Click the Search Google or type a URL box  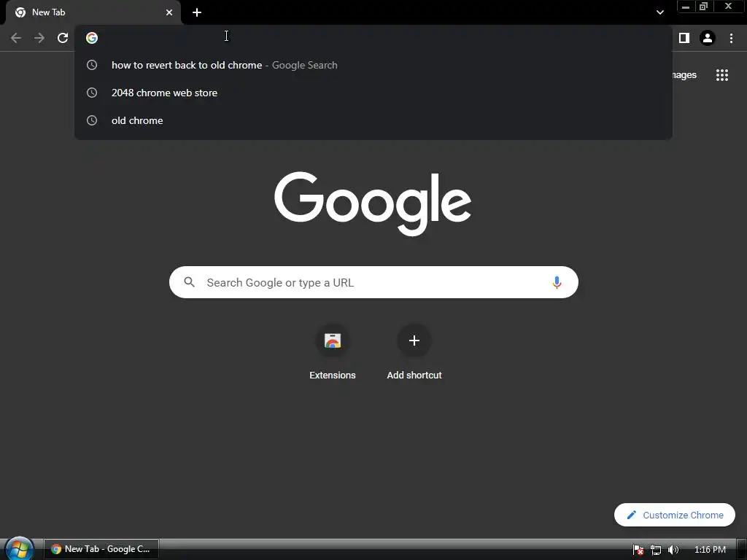pyautogui.click(x=373, y=282)
